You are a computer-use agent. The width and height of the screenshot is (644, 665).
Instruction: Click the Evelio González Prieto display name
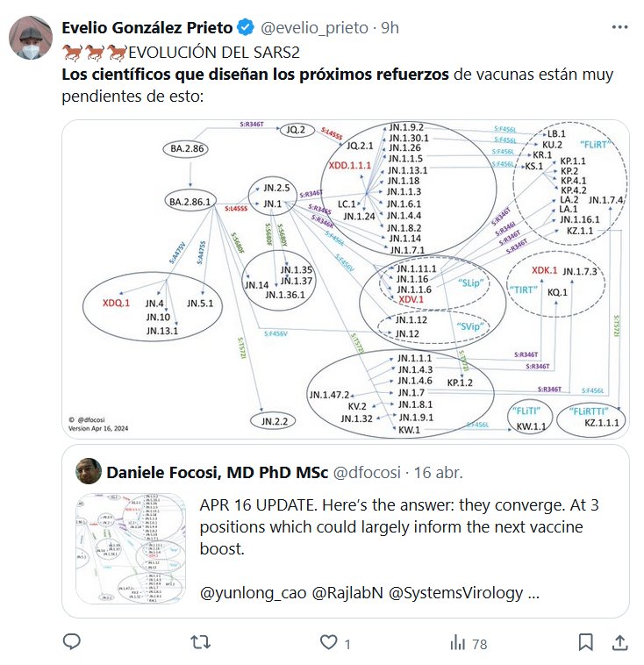click(x=147, y=28)
